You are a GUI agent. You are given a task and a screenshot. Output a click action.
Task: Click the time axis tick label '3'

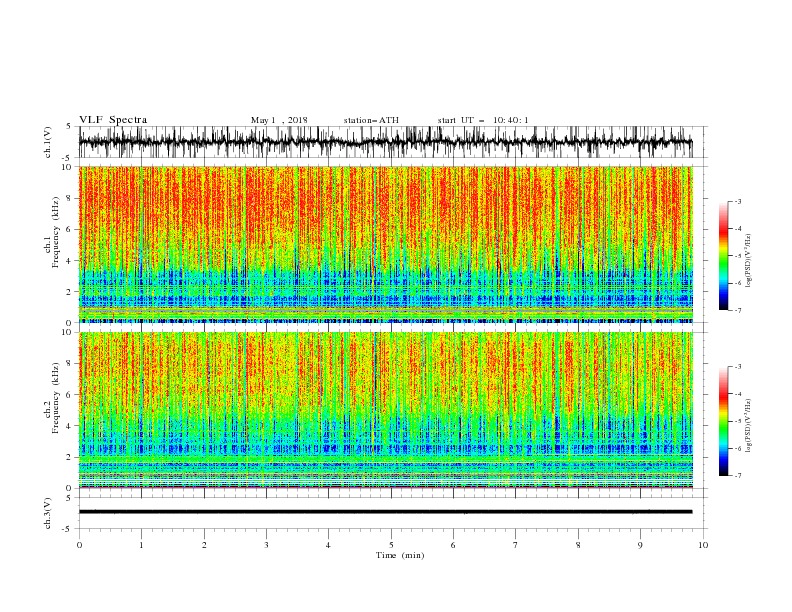(x=266, y=545)
